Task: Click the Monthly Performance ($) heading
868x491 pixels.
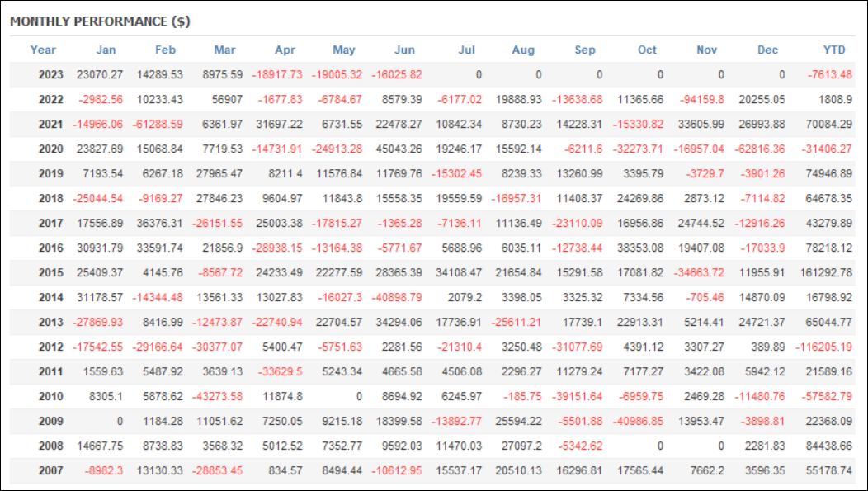Action: [100, 21]
